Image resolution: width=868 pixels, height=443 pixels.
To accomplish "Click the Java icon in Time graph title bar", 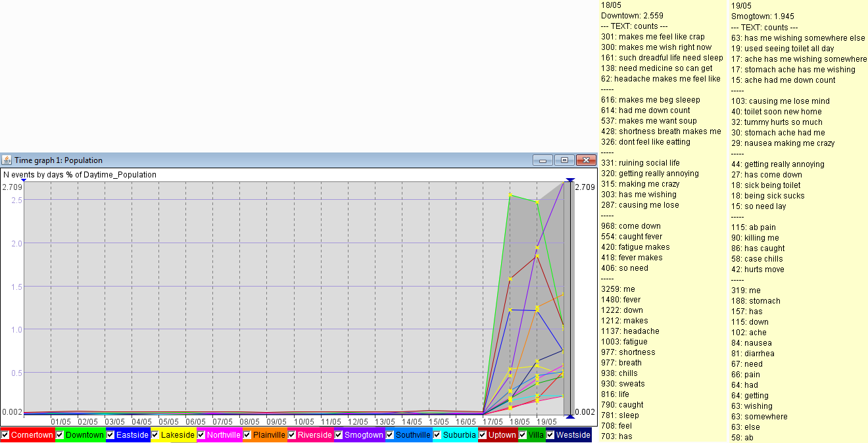I will pyautogui.click(x=7, y=160).
